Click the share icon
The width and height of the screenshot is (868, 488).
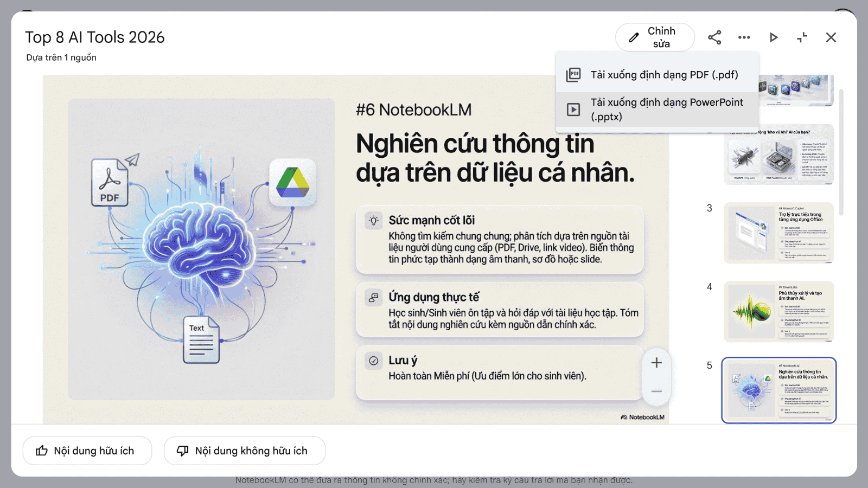click(x=714, y=37)
